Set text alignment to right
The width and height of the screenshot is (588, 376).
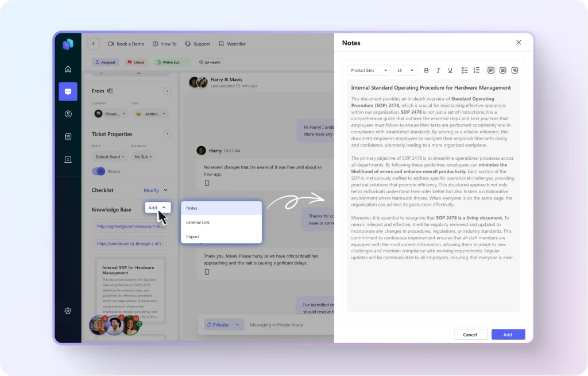514,70
